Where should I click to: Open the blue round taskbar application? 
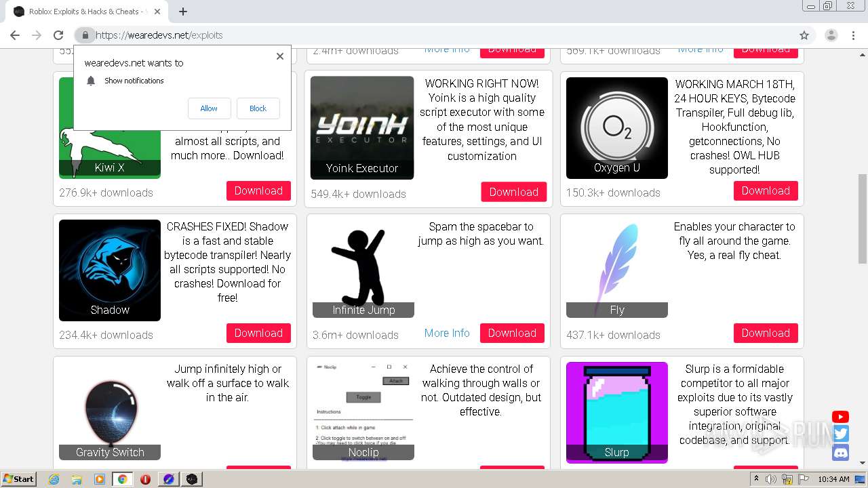tap(169, 479)
